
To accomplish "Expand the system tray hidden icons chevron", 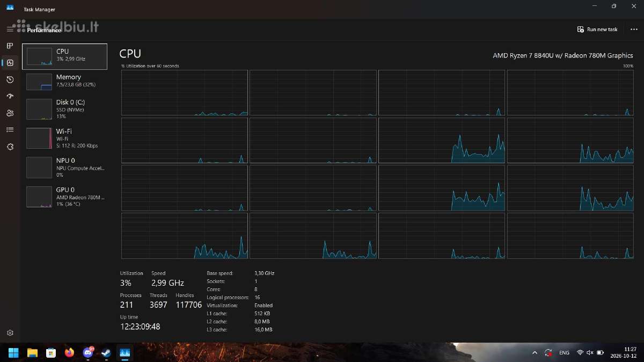I will point(535,353).
